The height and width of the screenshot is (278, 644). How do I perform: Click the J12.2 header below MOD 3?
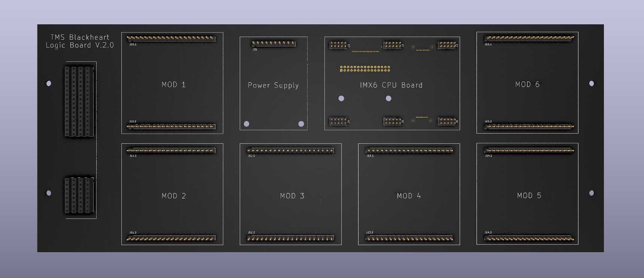coord(290,238)
